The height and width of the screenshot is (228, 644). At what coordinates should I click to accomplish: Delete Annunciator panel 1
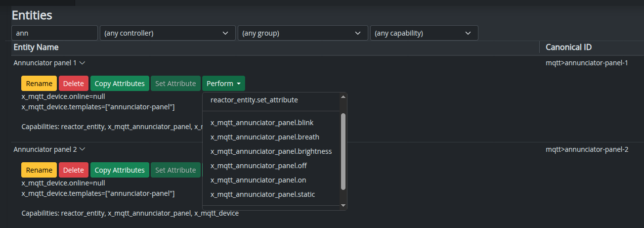click(74, 84)
